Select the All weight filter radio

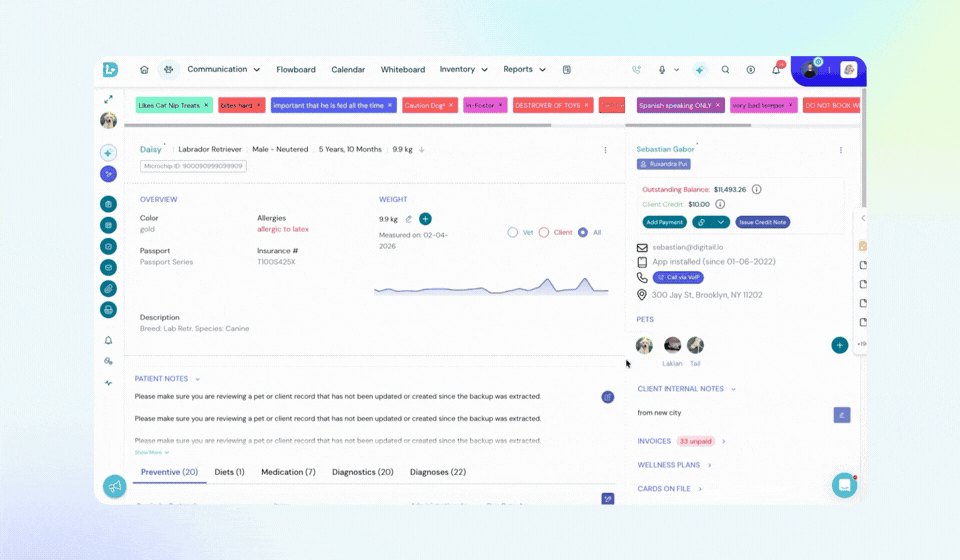pyautogui.click(x=583, y=232)
